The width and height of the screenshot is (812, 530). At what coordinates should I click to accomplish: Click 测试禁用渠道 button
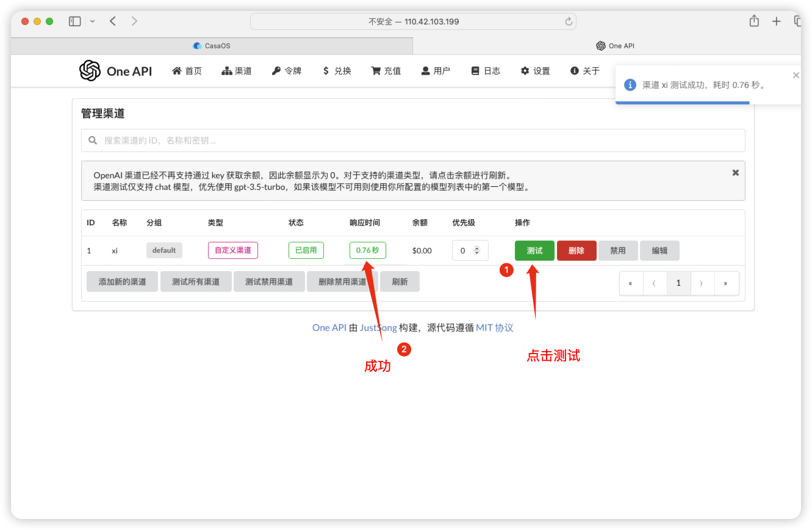269,281
